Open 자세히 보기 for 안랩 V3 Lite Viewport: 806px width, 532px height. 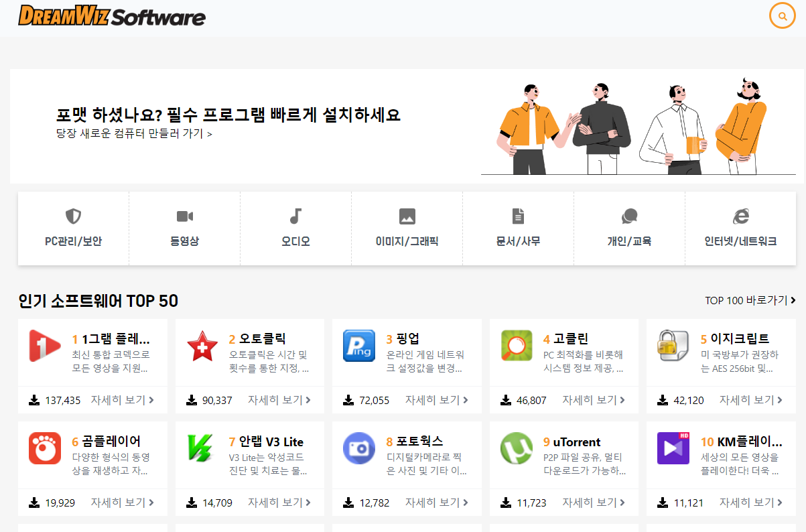point(279,503)
